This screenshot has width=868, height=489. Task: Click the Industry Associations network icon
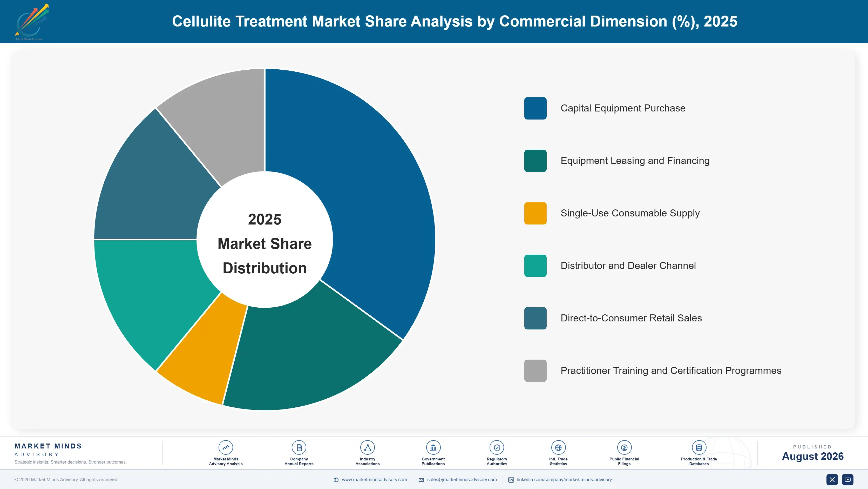(367, 447)
